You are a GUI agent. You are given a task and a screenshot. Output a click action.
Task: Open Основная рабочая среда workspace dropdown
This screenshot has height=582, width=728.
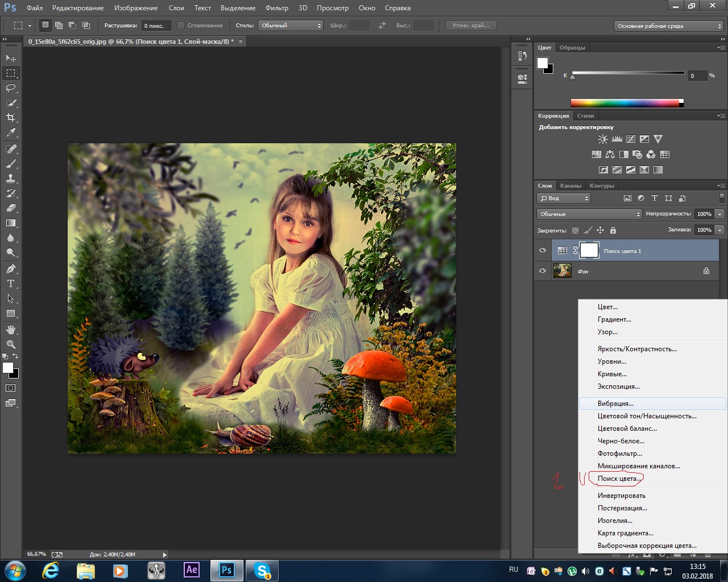point(669,26)
